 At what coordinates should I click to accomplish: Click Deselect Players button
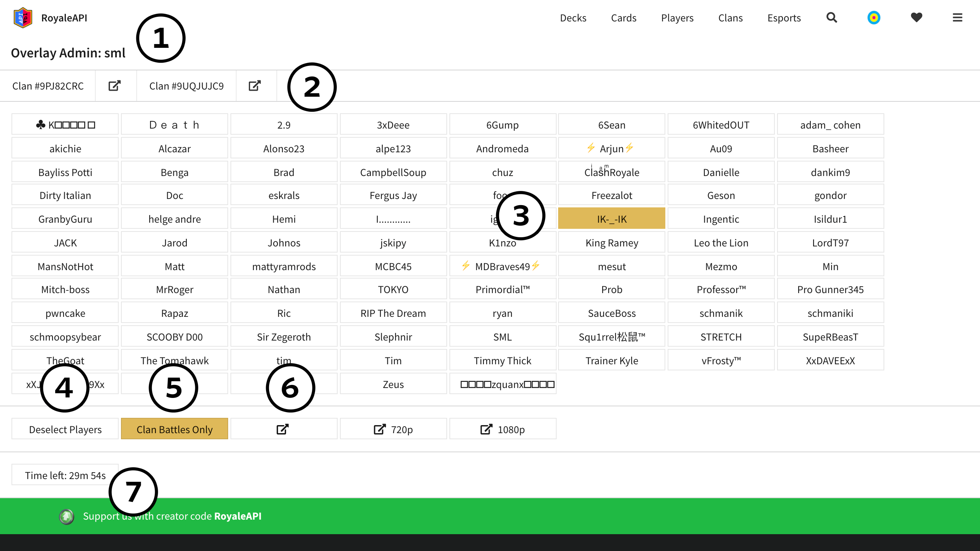(65, 429)
